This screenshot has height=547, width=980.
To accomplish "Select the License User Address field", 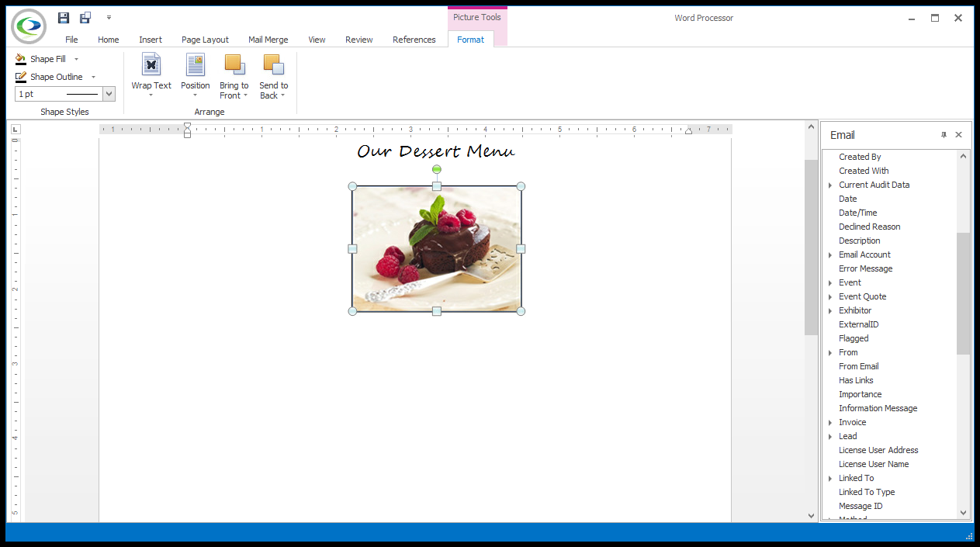I will 878,450.
